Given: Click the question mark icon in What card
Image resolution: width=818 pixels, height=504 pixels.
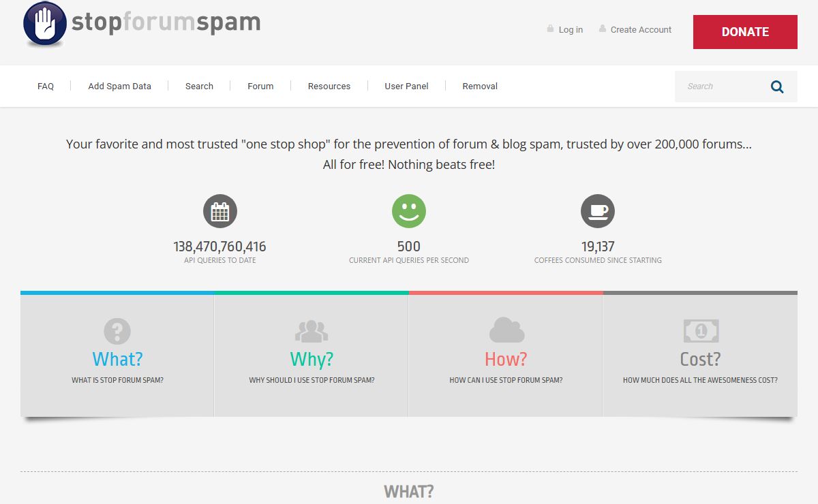Looking at the screenshot, I should pos(117,332).
